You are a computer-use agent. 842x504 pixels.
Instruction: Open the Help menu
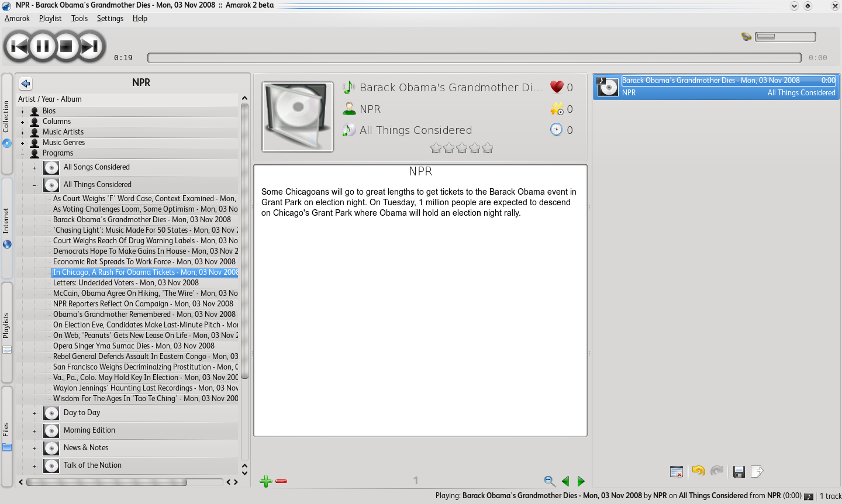coord(140,18)
